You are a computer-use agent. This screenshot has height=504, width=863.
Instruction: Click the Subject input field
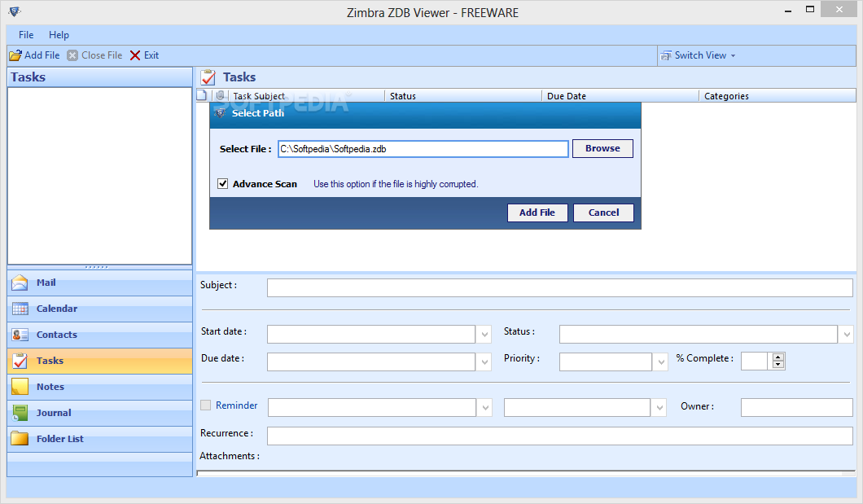pyautogui.click(x=560, y=287)
